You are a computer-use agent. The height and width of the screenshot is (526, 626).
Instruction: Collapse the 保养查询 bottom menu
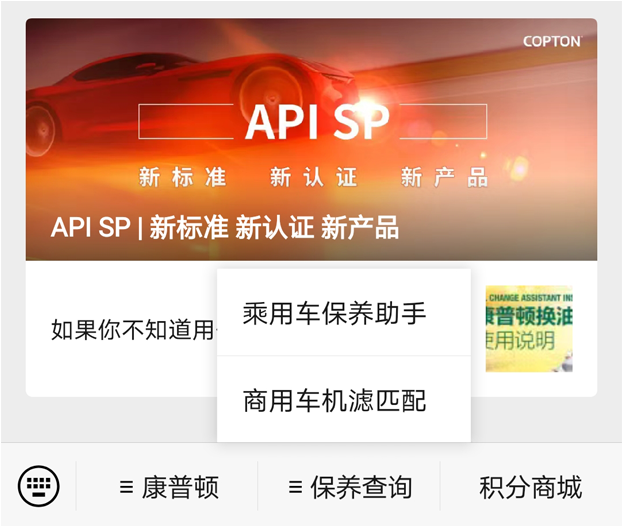[x=349, y=486]
